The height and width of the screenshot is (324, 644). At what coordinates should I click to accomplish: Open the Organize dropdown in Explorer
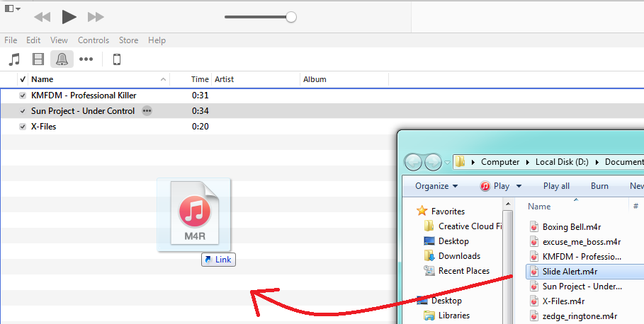pyautogui.click(x=436, y=186)
